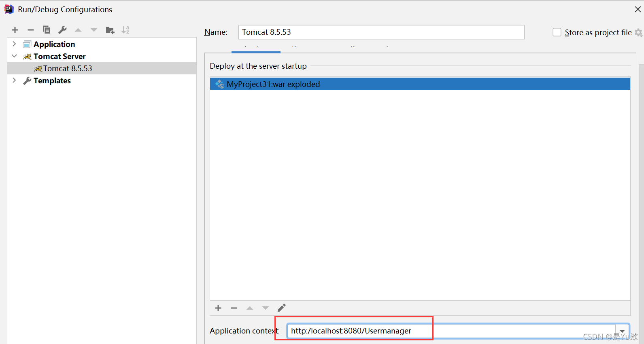The image size is (644, 344).
Task: Open the Application context dropdown arrow
Action: (x=622, y=331)
